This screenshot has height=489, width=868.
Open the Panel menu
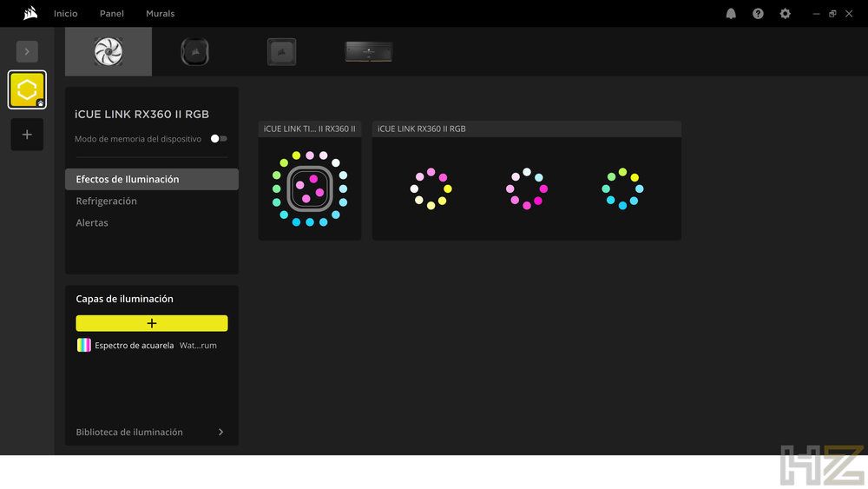tap(112, 13)
